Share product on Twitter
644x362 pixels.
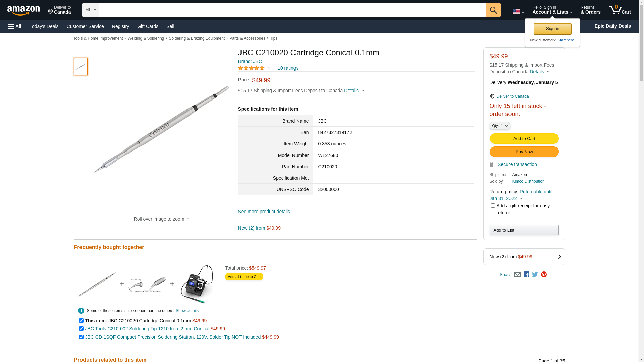pyautogui.click(x=535, y=275)
